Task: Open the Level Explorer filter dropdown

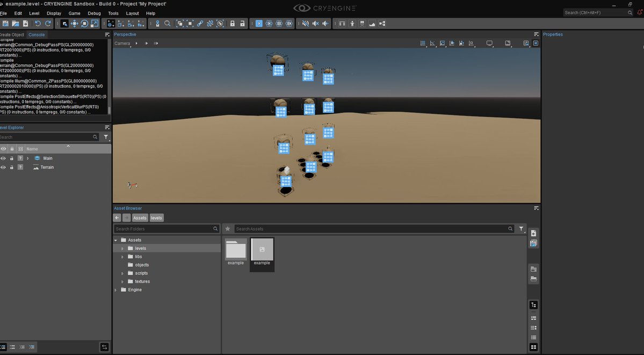Action: 106,137
